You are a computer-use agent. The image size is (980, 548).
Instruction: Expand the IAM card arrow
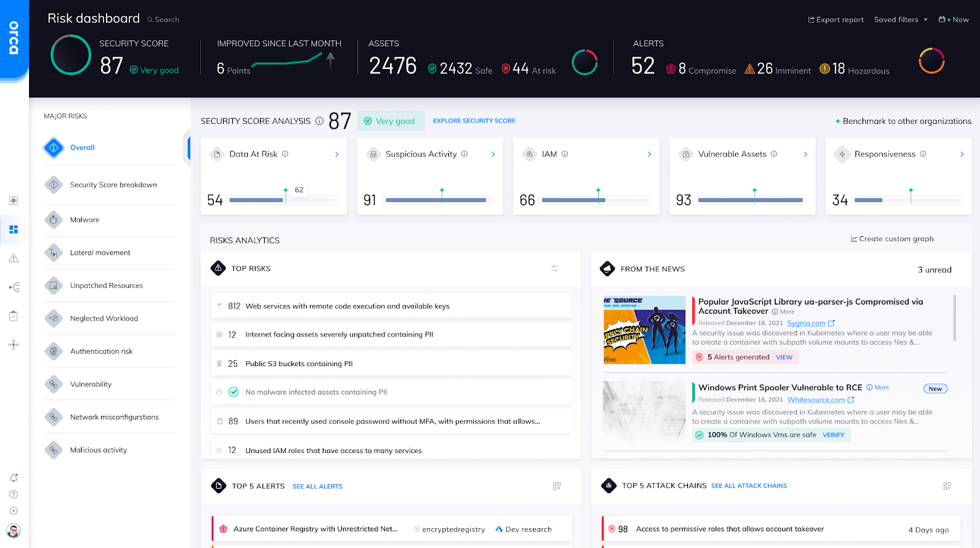(x=649, y=154)
